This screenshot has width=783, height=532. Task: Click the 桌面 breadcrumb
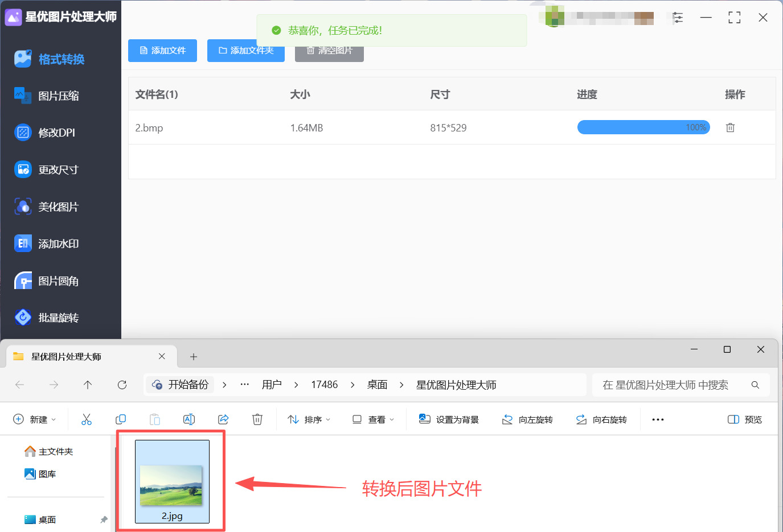(377, 385)
